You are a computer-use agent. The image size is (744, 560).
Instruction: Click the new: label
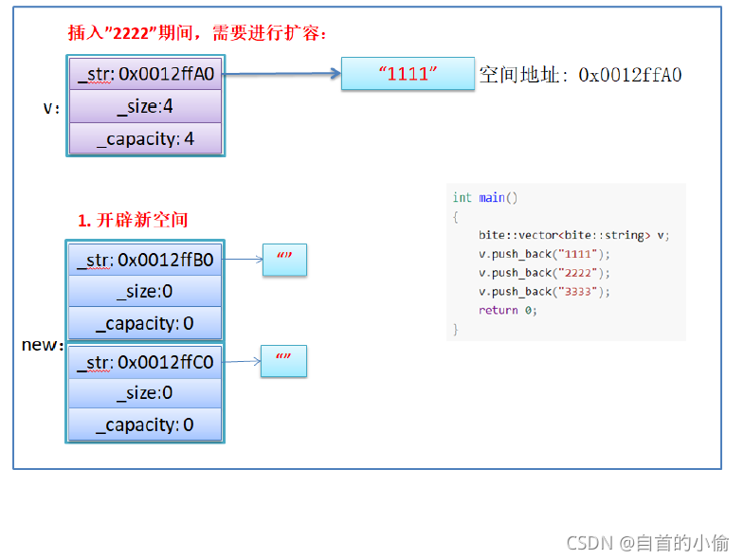[43, 345]
